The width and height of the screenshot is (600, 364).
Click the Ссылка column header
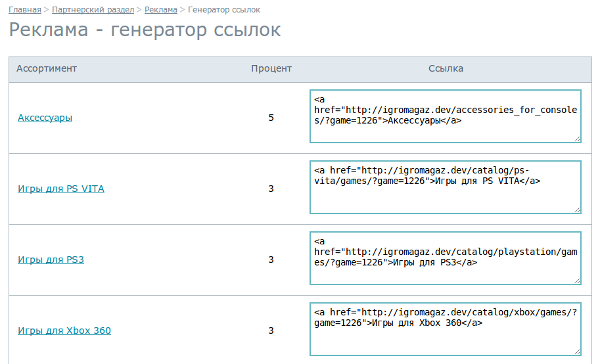(x=446, y=69)
